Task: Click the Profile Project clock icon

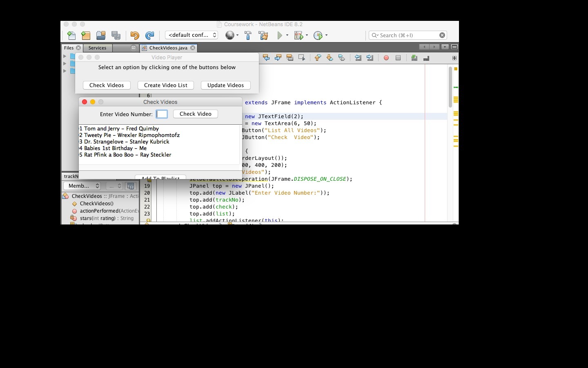Action: [318, 36]
